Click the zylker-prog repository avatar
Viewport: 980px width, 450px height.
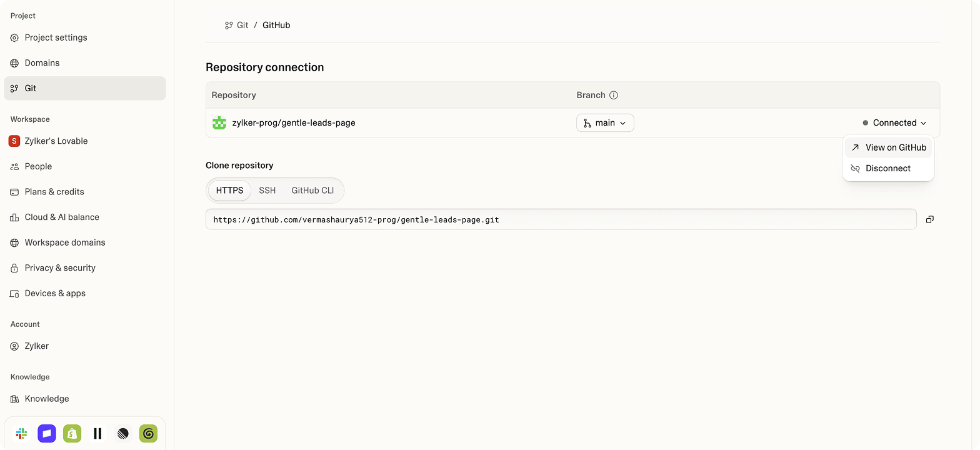(x=219, y=123)
